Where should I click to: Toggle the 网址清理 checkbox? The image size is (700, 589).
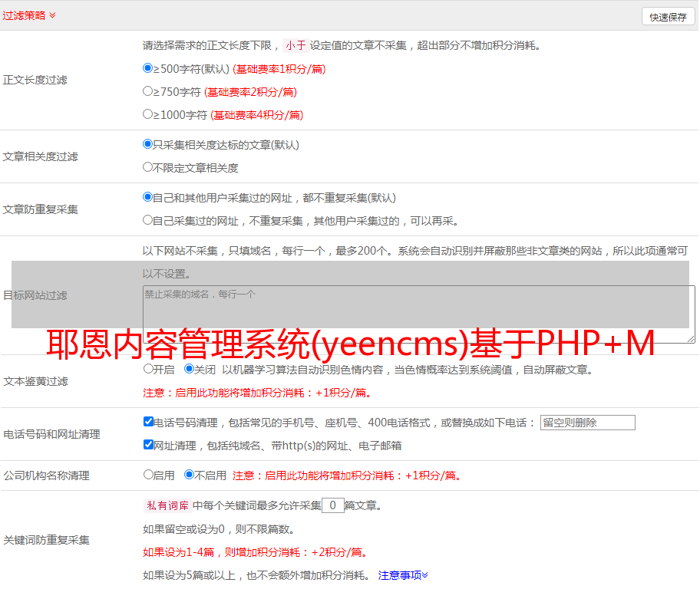point(148,445)
